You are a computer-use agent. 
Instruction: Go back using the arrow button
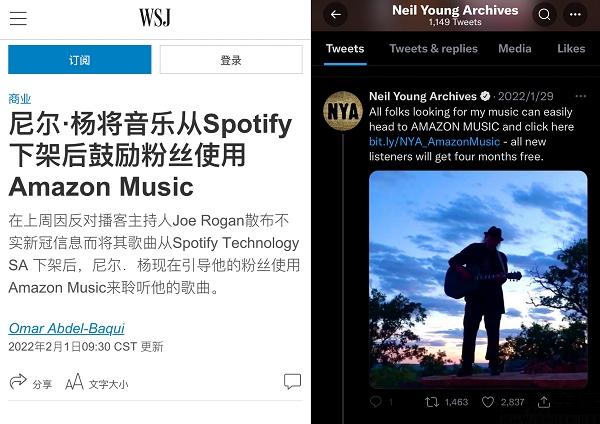pos(336,15)
